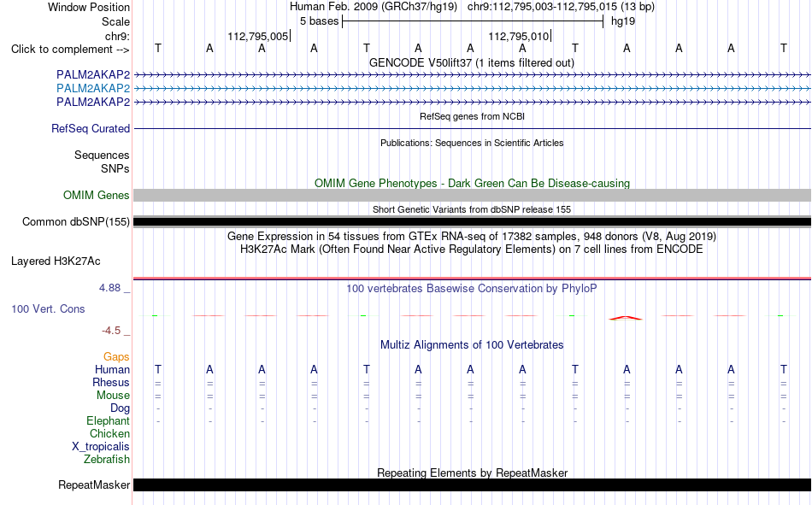Click the 100 Vert. Cons label
The image size is (812, 505).
48,308
